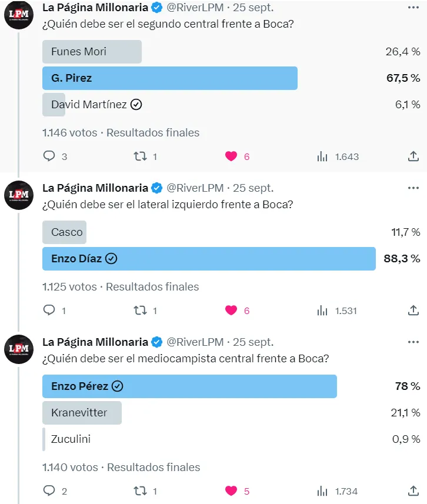Open more options on mediocampista central tweet
Image resolution: width=427 pixels, height=504 pixels.
413,342
